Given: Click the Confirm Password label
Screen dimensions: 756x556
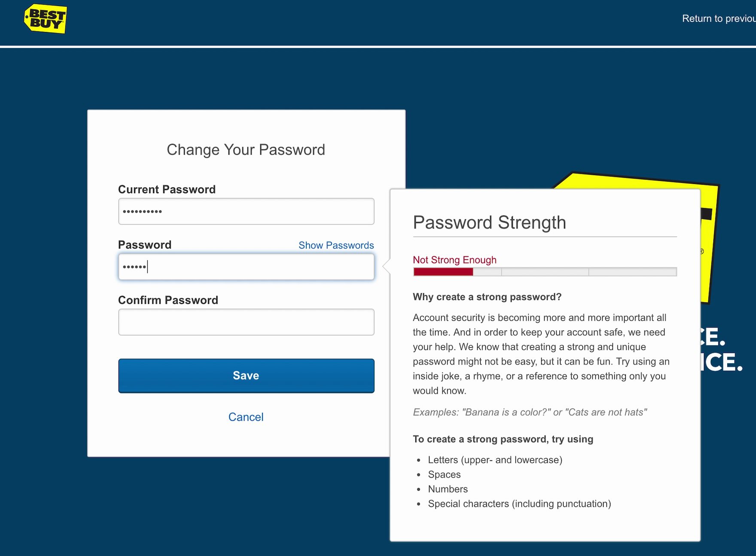Looking at the screenshot, I should click(168, 300).
